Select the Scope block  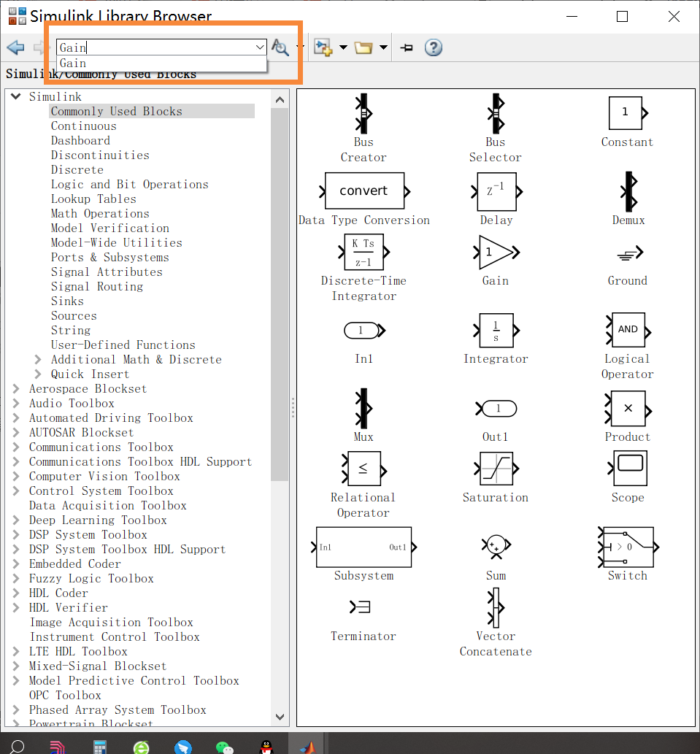coord(628,469)
